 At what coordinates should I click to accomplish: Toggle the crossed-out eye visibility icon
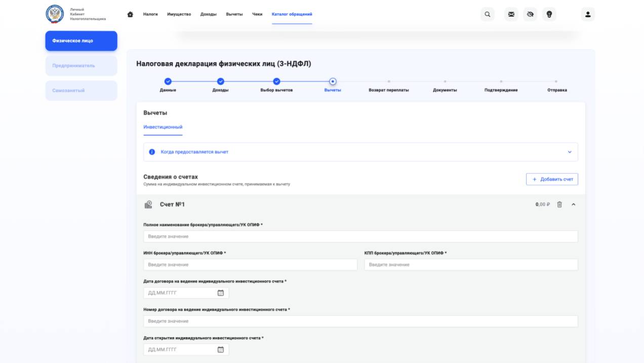[x=530, y=14]
